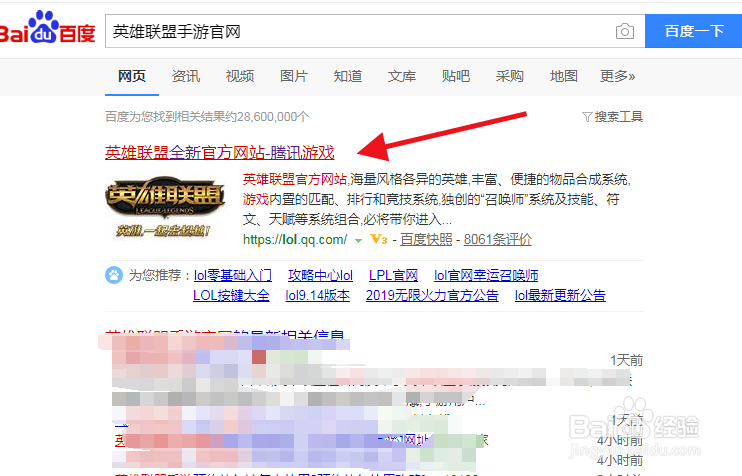Open the lol9.14版本 suggestion
Screen dimensions: 742x476
coord(318,295)
